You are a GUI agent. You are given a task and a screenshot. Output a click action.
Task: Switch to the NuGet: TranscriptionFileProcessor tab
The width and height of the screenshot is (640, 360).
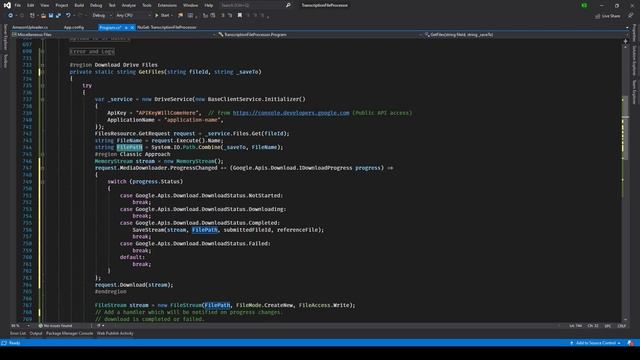(167, 27)
